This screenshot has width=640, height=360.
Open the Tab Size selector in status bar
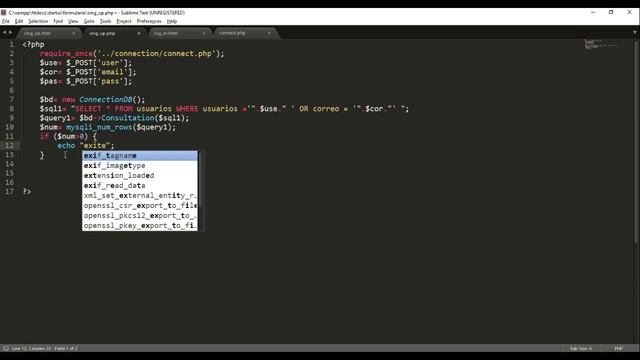580,349
